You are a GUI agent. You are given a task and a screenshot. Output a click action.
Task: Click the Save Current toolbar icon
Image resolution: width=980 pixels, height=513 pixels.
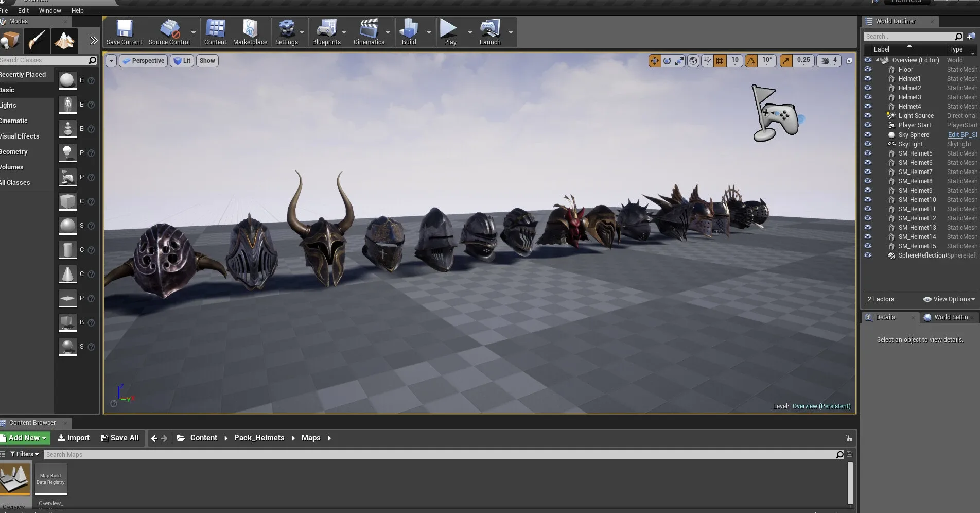(x=124, y=32)
